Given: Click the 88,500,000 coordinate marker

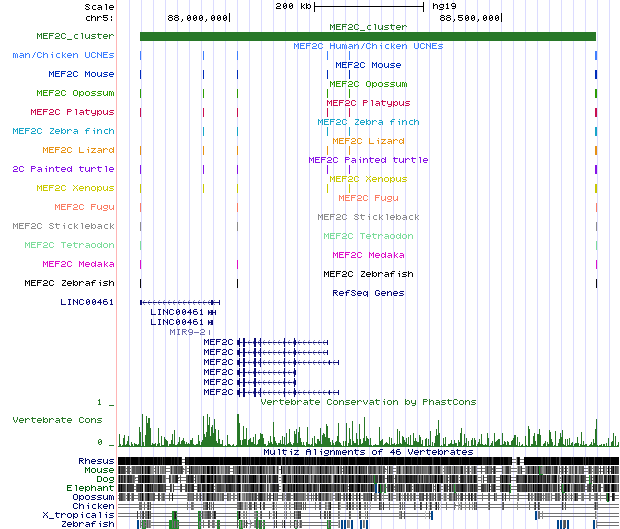Looking at the screenshot, I should [470, 18].
